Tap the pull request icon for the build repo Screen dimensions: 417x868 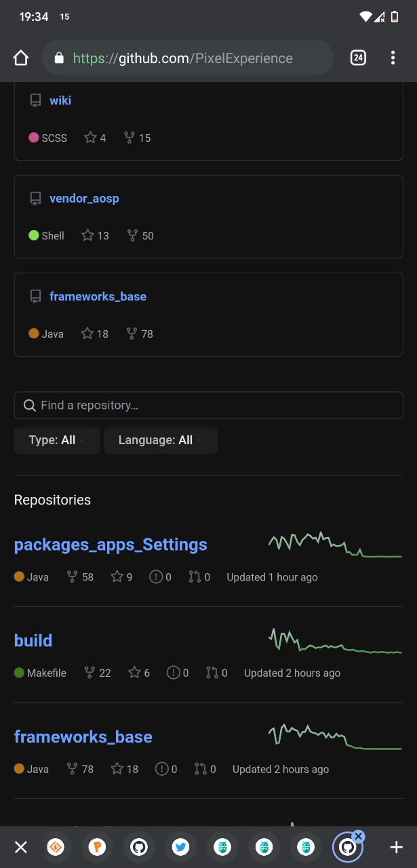pos(212,673)
